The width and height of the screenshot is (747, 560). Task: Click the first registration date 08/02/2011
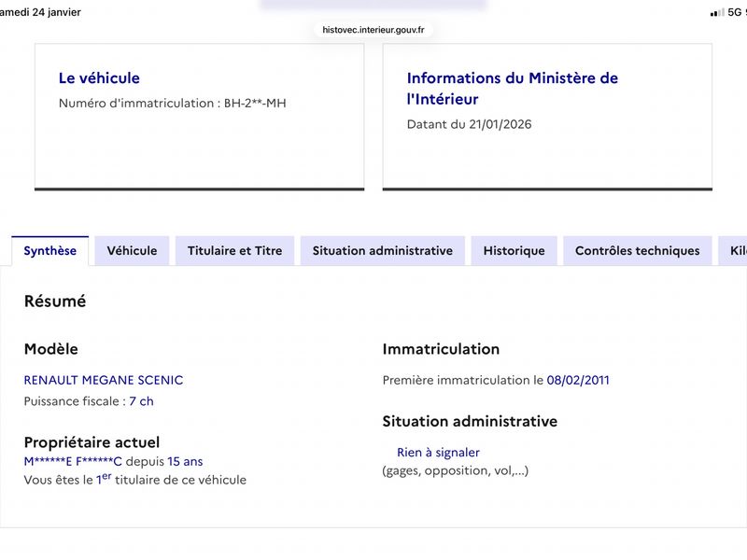578,380
